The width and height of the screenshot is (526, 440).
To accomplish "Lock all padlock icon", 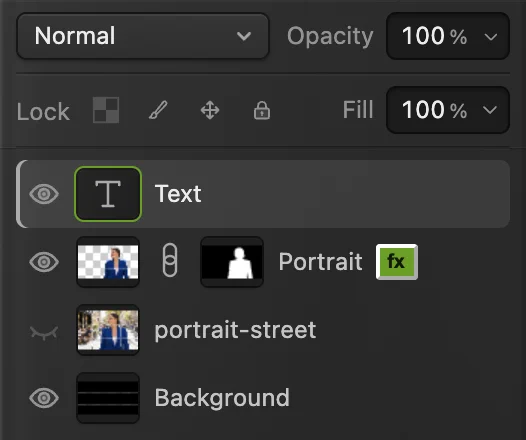I will pyautogui.click(x=262, y=110).
